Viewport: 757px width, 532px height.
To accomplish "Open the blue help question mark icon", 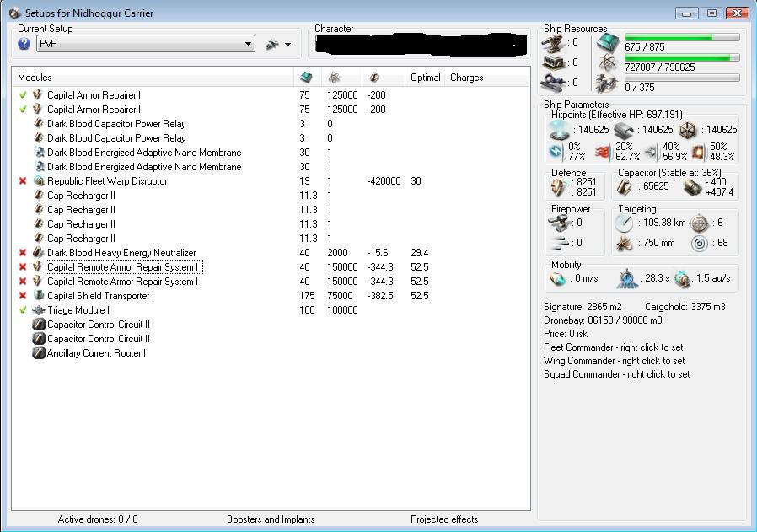I will pos(24,44).
